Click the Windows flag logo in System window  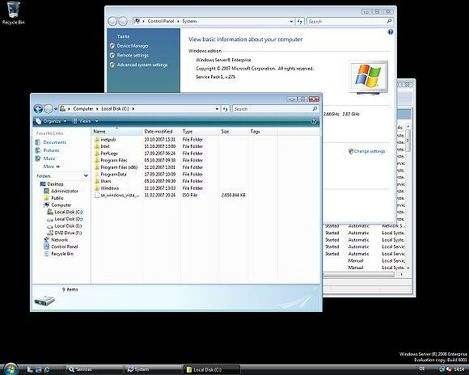pos(368,76)
